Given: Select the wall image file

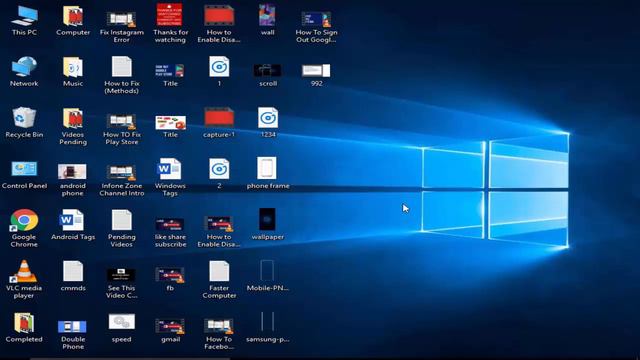Looking at the screenshot, I should tap(268, 20).
